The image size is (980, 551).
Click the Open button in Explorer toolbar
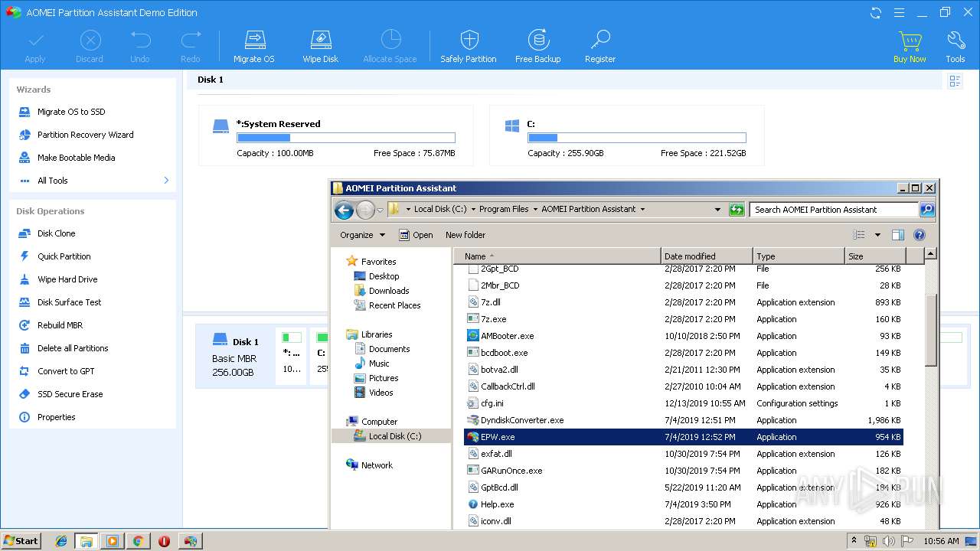coord(416,235)
